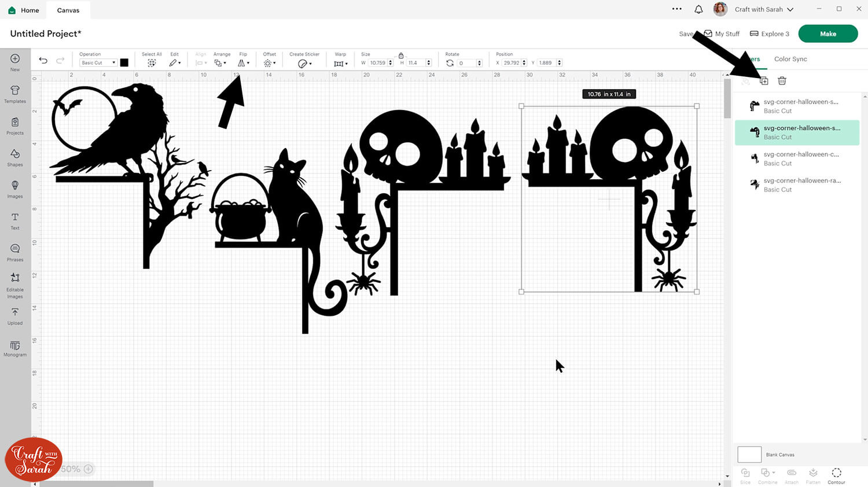This screenshot has width=868, height=487.
Task: Save the project
Action: click(x=686, y=34)
